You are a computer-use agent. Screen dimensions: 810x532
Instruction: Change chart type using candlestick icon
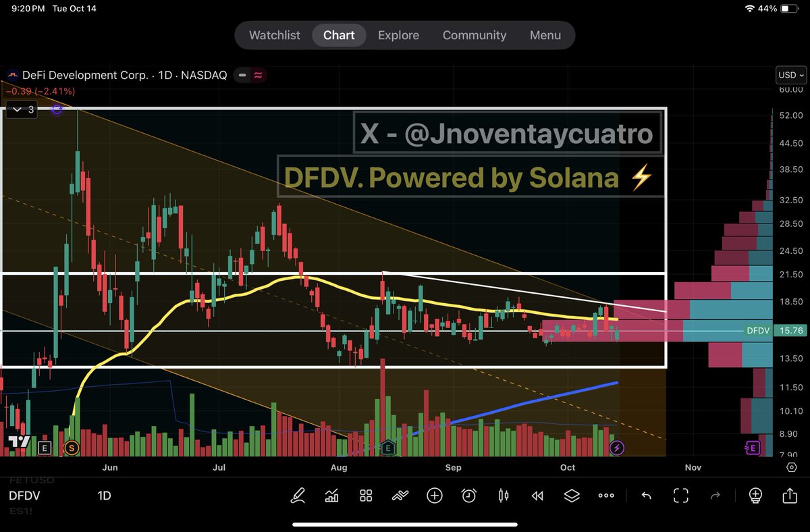(x=503, y=496)
